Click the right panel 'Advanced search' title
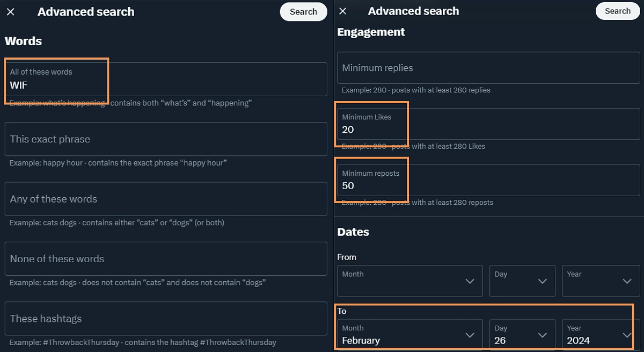The image size is (644, 352). [x=413, y=11]
